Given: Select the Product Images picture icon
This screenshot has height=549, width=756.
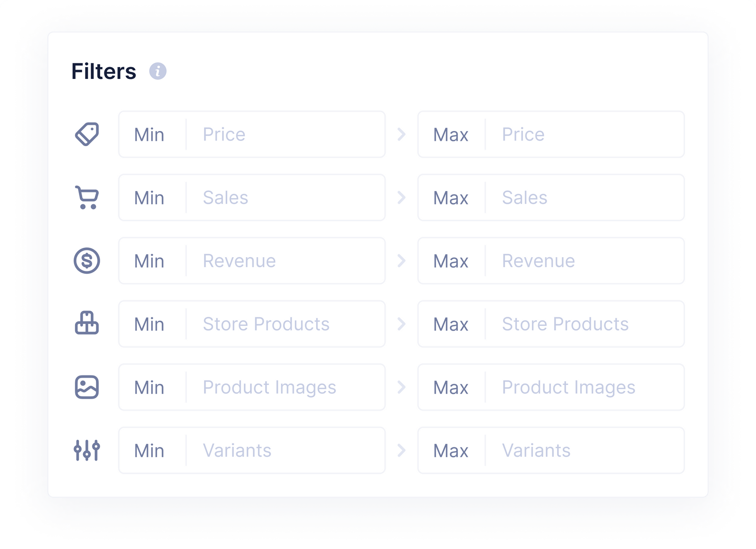Looking at the screenshot, I should (x=87, y=387).
